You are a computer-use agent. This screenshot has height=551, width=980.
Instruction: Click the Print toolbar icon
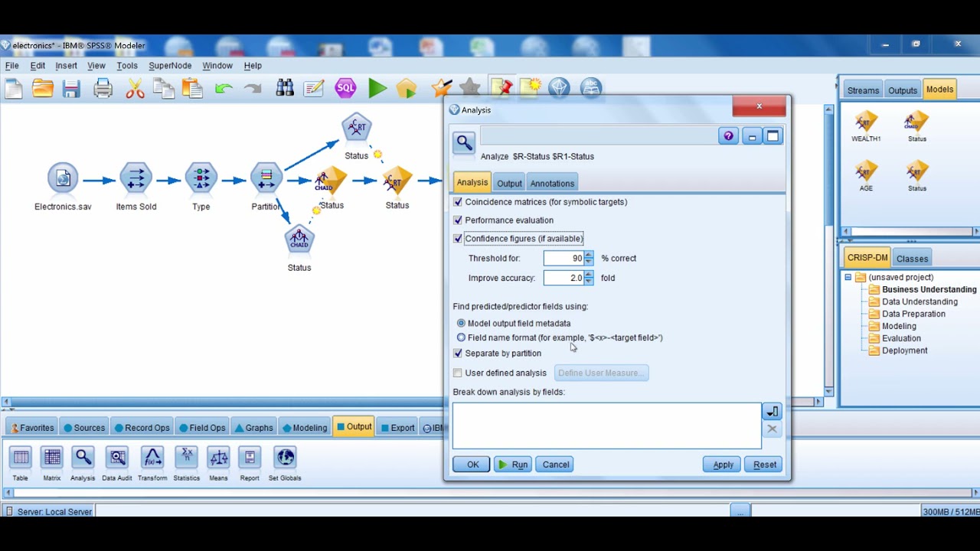click(103, 90)
